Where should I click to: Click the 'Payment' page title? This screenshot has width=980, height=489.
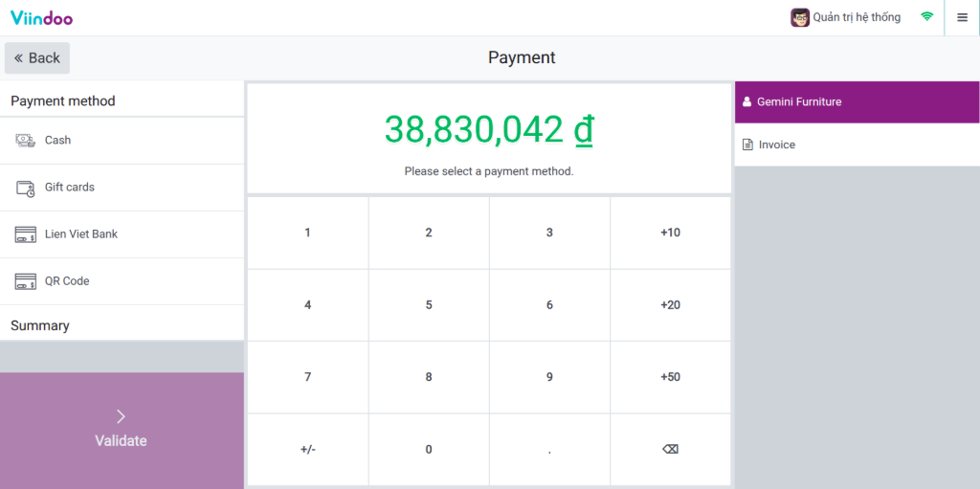pyautogui.click(x=522, y=57)
